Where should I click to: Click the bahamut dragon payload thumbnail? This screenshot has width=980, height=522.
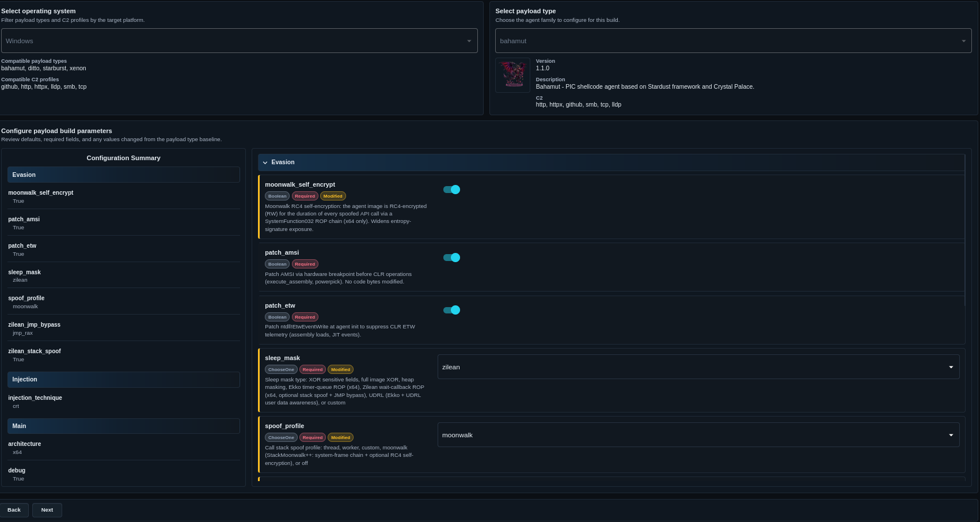click(512, 75)
